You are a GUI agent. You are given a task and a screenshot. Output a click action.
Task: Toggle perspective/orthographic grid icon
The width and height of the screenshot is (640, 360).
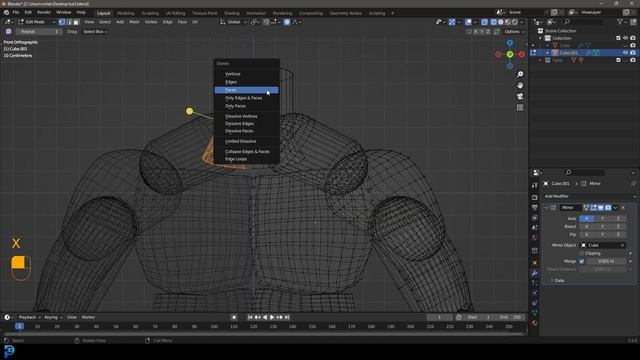520,108
